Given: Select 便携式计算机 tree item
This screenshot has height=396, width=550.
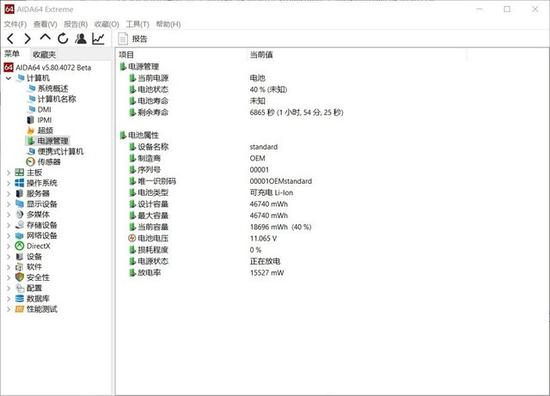Looking at the screenshot, I should click(x=61, y=152).
